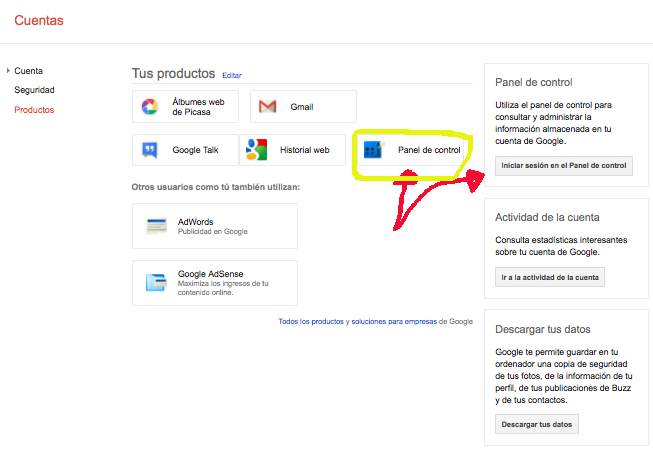Click the Historial web icon
This screenshot has height=452, width=653.
pyautogui.click(x=256, y=150)
